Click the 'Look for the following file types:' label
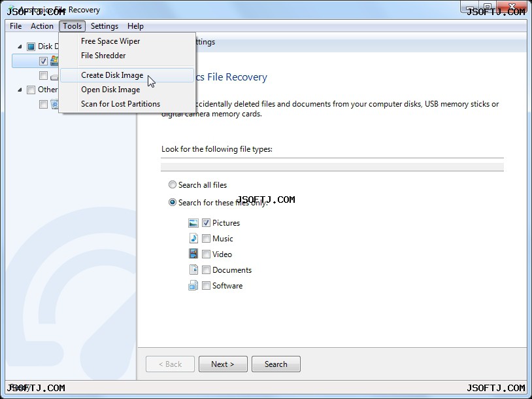 pyautogui.click(x=217, y=149)
